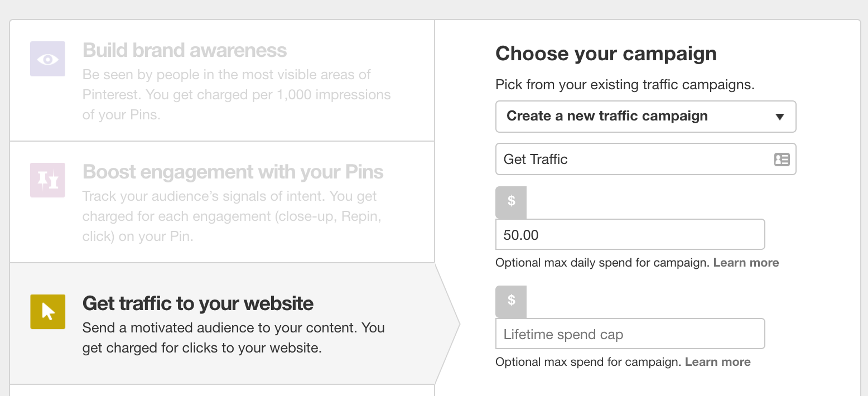Screen dimensions: 868x396
Task: Click the dollar sign beside daily spend
Action: (510, 202)
